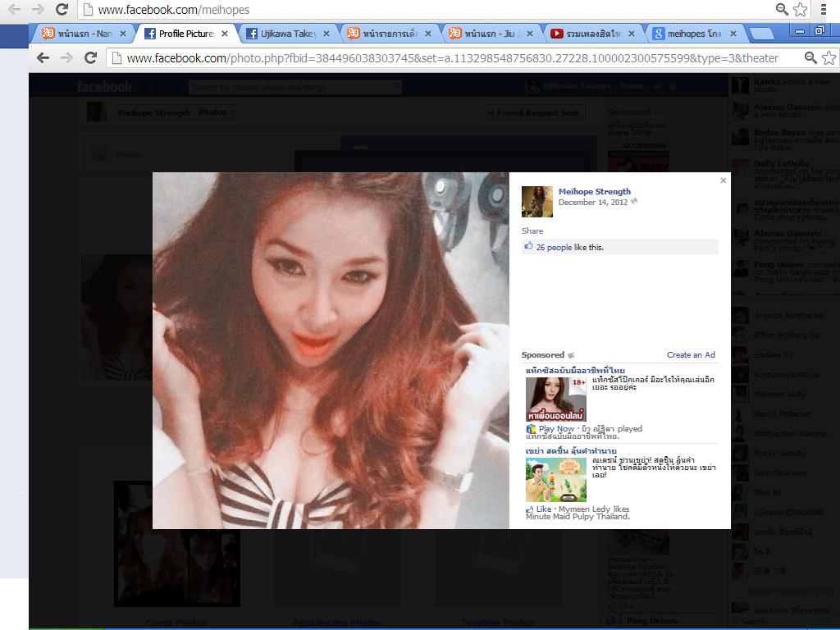This screenshot has height=630, width=840.
Task: Reload the page using the refresh icon
Action: (91, 58)
